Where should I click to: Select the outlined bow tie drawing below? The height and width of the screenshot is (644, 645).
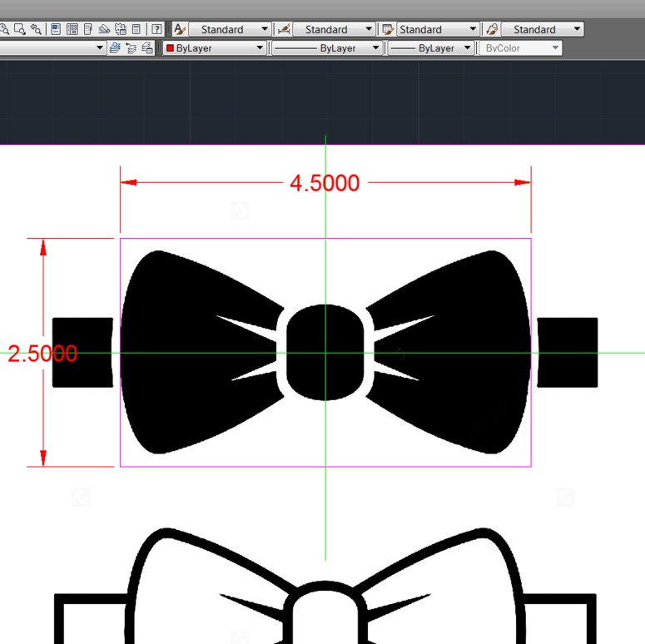point(325,586)
